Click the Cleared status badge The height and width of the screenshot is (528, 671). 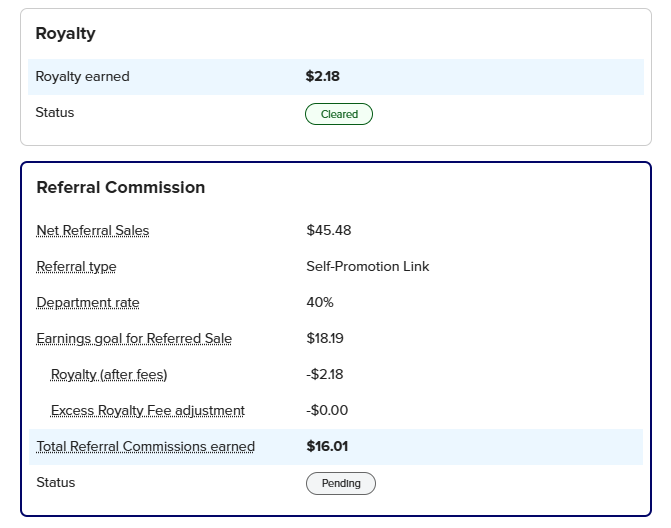(x=339, y=114)
